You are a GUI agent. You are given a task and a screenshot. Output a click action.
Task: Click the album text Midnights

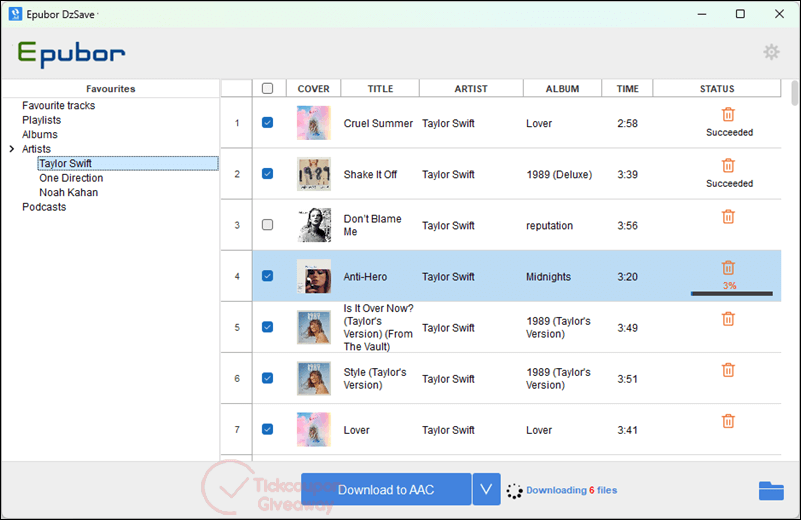click(x=549, y=277)
